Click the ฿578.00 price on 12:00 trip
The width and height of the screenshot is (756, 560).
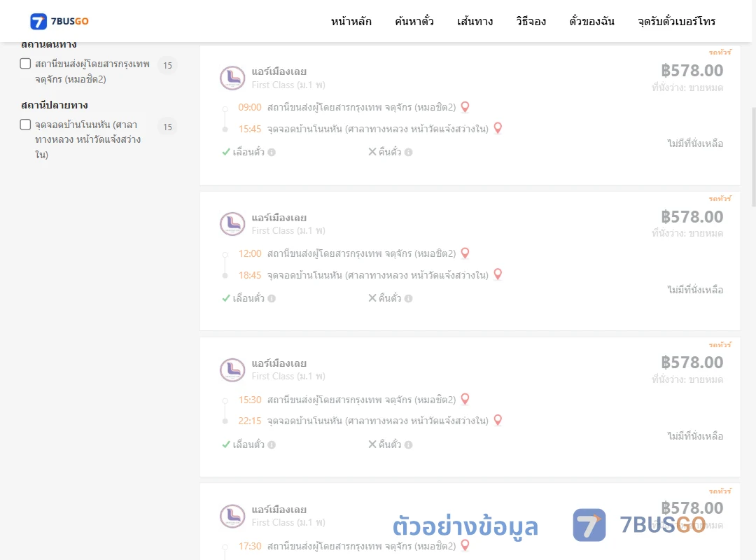[692, 217]
